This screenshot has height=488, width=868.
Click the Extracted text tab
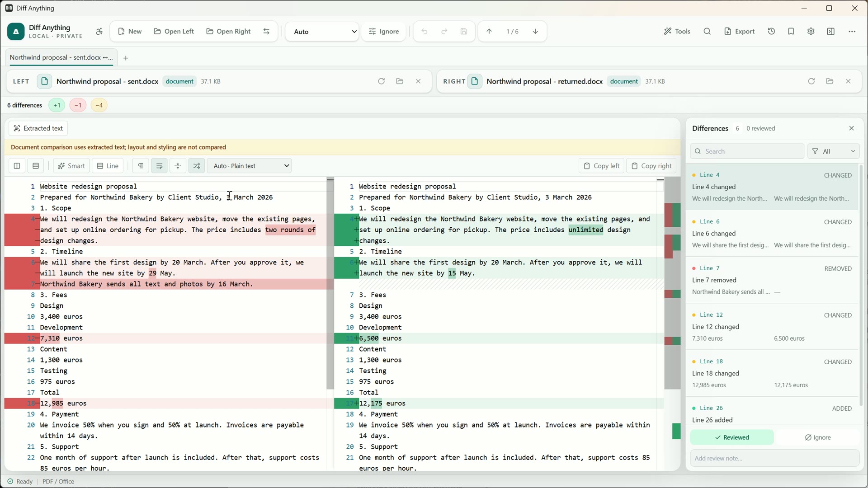[38, 128]
